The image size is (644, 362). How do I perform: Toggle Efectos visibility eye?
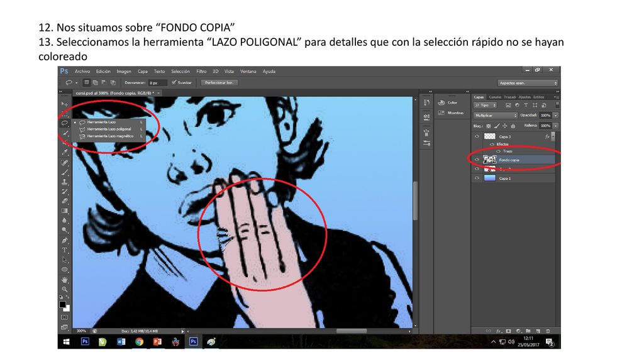click(x=492, y=144)
